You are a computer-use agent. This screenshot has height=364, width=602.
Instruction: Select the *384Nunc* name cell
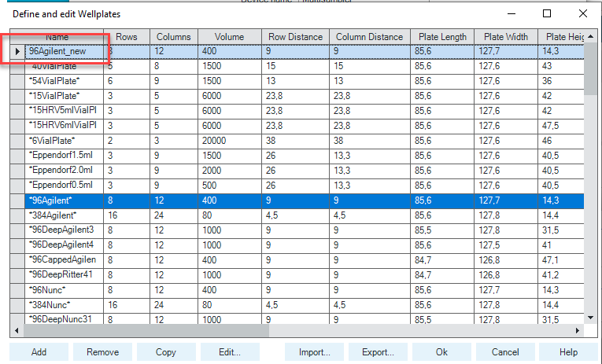pyautogui.click(x=64, y=306)
